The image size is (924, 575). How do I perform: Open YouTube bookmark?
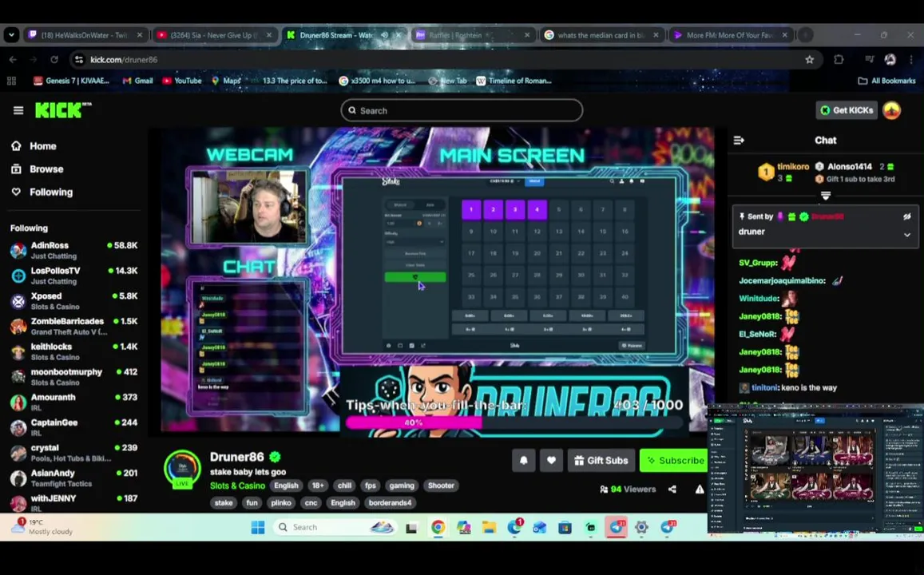tap(182, 81)
